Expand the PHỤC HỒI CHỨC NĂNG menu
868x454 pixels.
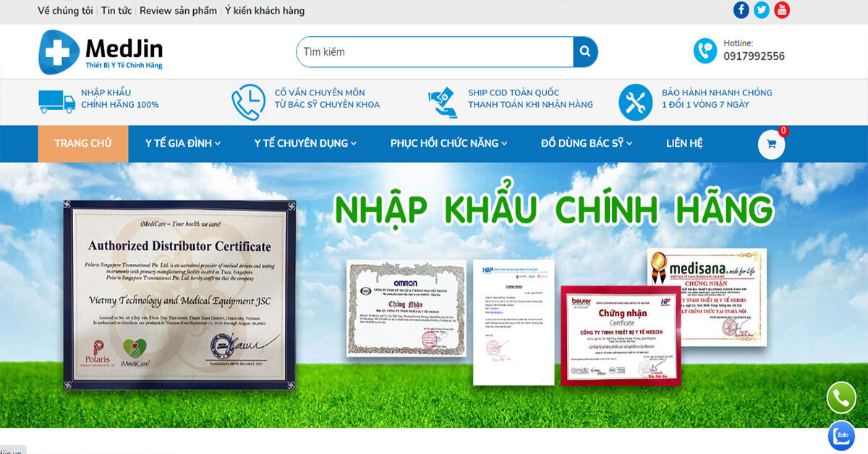tap(448, 143)
